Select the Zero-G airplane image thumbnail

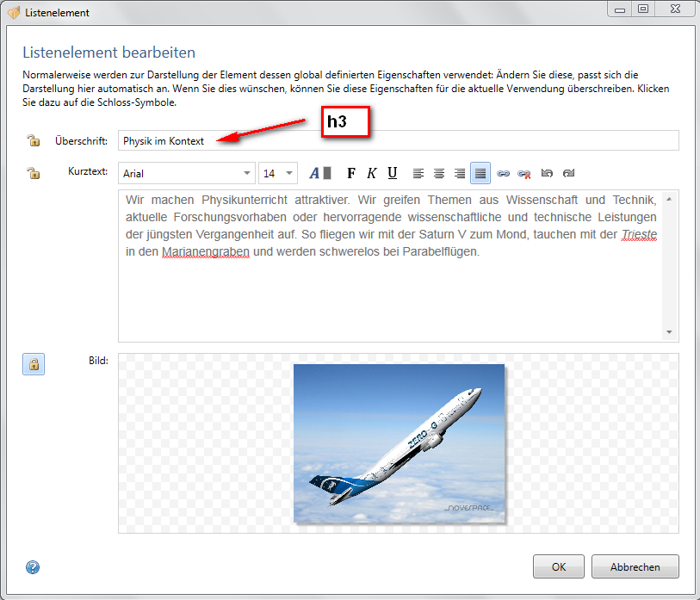(x=400, y=443)
